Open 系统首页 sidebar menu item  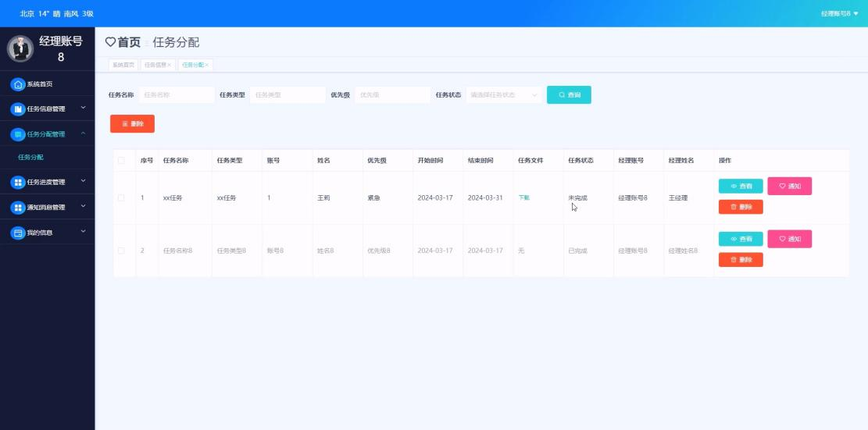(x=47, y=84)
